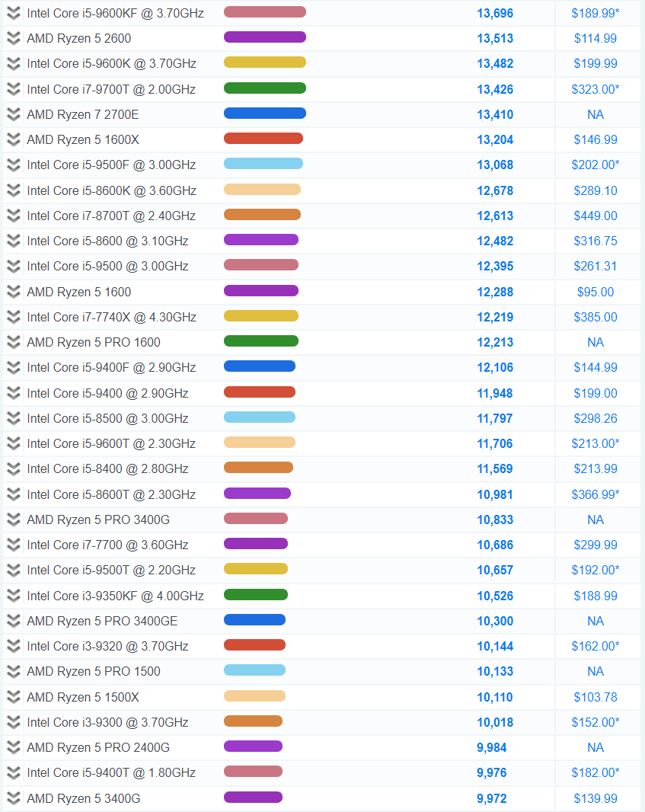Screen dimensions: 645x812
Task: Click the AMD Ryzen 5 PRO 3400GE bar
Action: click(x=254, y=620)
